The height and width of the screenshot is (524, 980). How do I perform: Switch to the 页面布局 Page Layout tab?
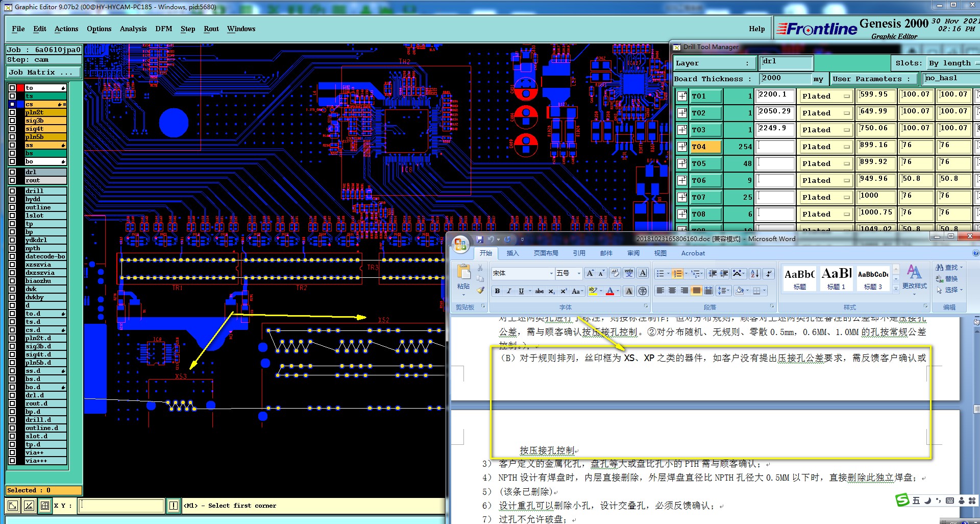point(546,253)
